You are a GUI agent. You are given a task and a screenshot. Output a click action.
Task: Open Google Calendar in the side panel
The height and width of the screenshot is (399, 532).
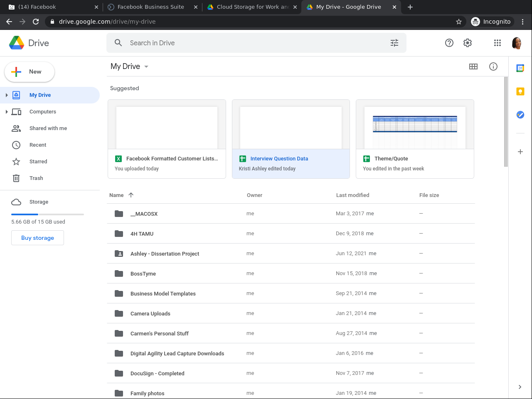520,68
